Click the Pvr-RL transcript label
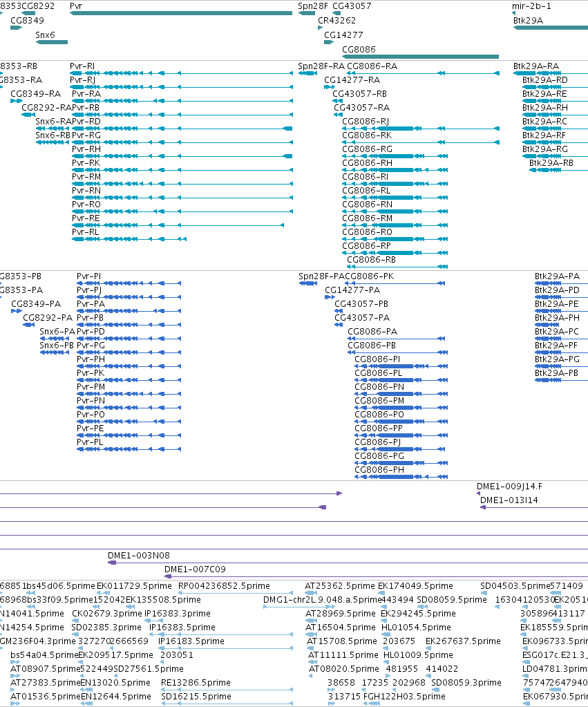This screenshot has width=588, height=707. (x=86, y=232)
